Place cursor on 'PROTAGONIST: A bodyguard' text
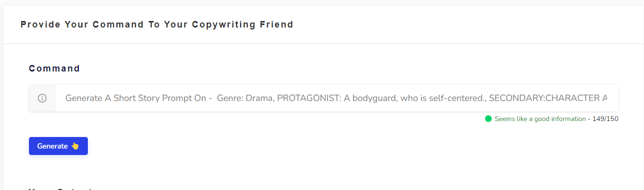The image size is (644, 190). (337, 98)
